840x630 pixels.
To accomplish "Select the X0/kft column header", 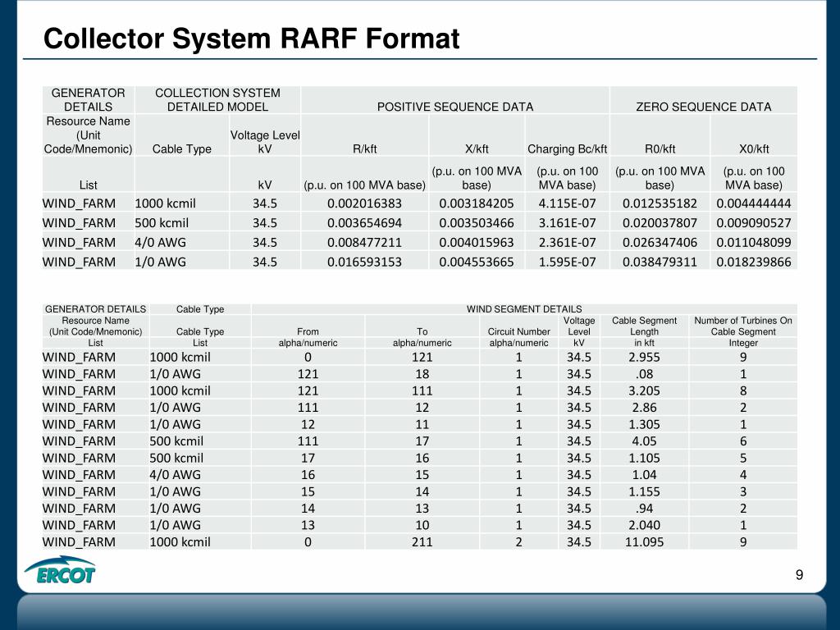I will tap(754, 149).
